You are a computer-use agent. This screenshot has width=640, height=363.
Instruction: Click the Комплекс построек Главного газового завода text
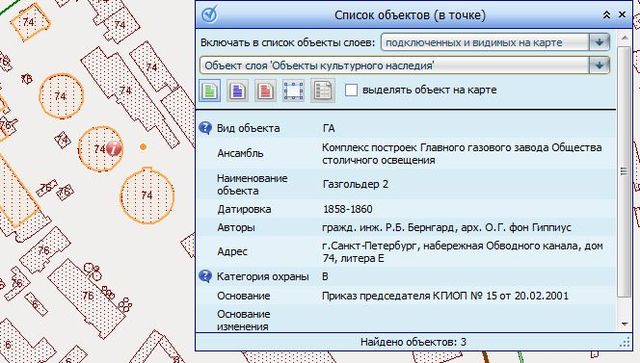[462, 154]
